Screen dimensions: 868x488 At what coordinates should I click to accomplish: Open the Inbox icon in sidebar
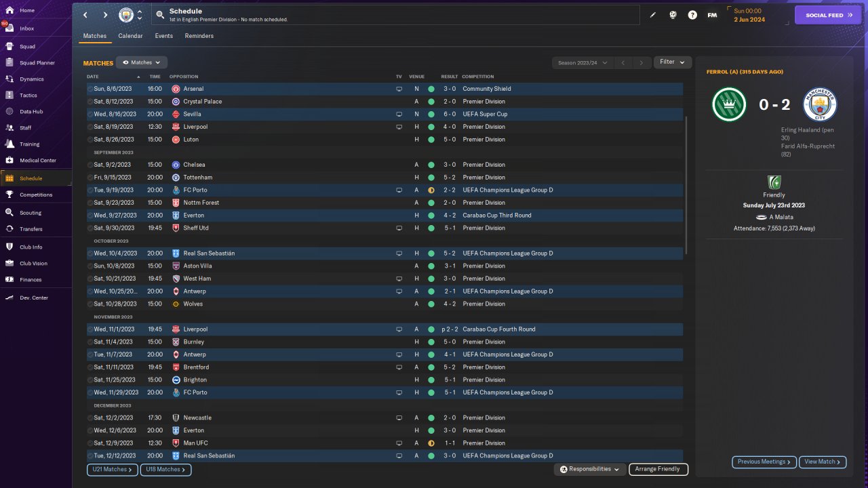(x=9, y=28)
